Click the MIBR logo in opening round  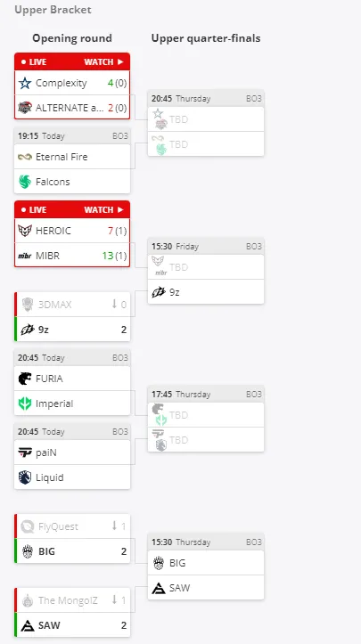tap(25, 256)
